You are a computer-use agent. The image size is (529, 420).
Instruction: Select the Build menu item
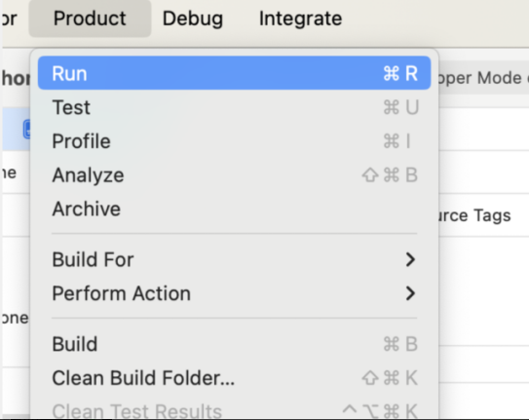(x=234, y=344)
